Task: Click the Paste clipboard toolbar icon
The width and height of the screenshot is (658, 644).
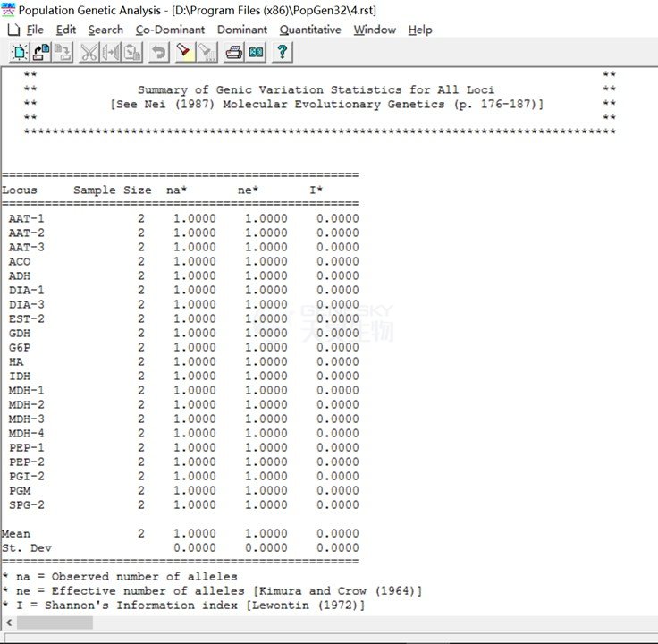Action: 132,53
